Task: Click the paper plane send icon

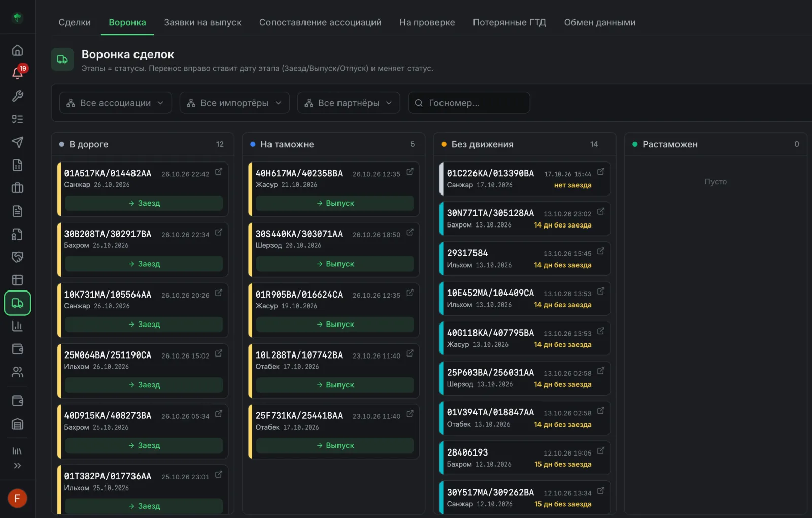Action: 17,142
